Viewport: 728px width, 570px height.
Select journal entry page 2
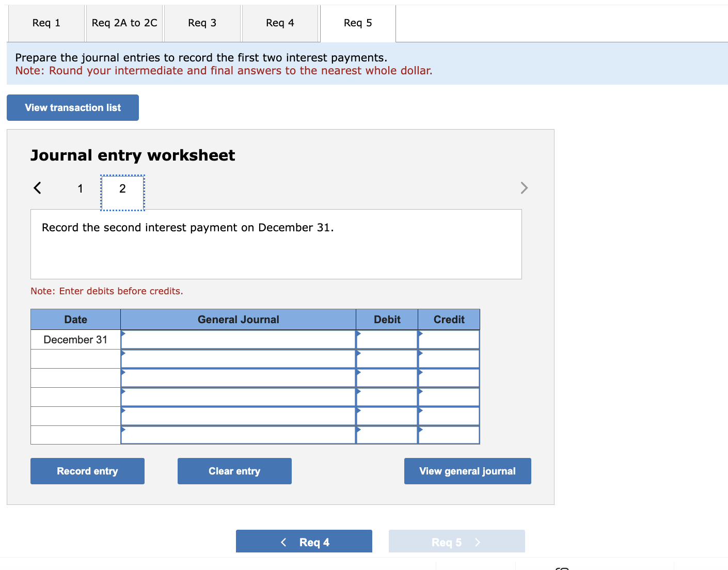click(x=122, y=188)
